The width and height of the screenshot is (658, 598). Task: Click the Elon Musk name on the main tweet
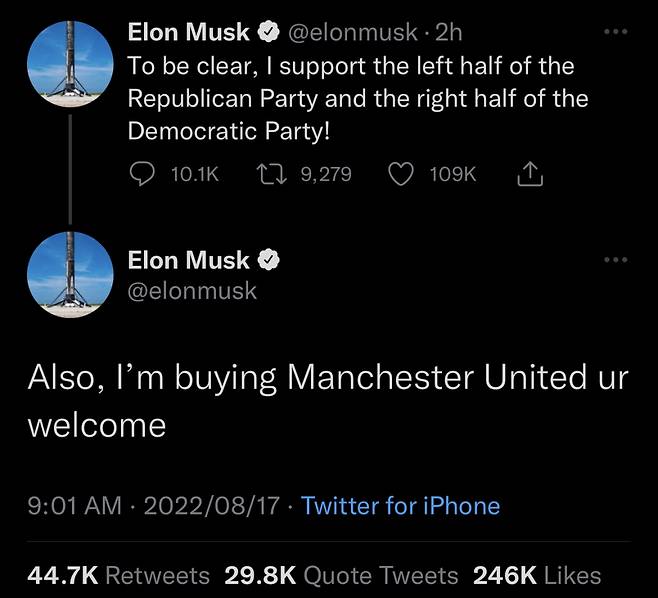tap(189, 261)
